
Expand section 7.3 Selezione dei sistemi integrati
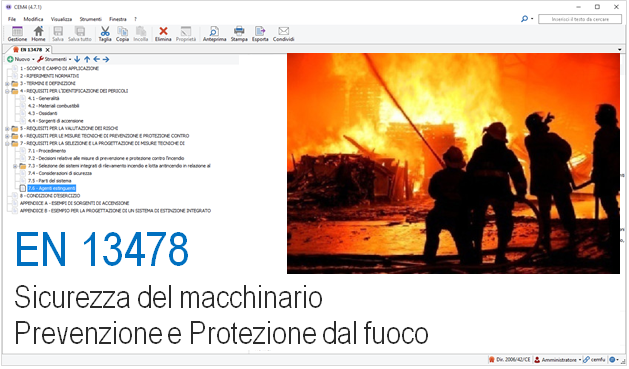[x=15, y=166]
